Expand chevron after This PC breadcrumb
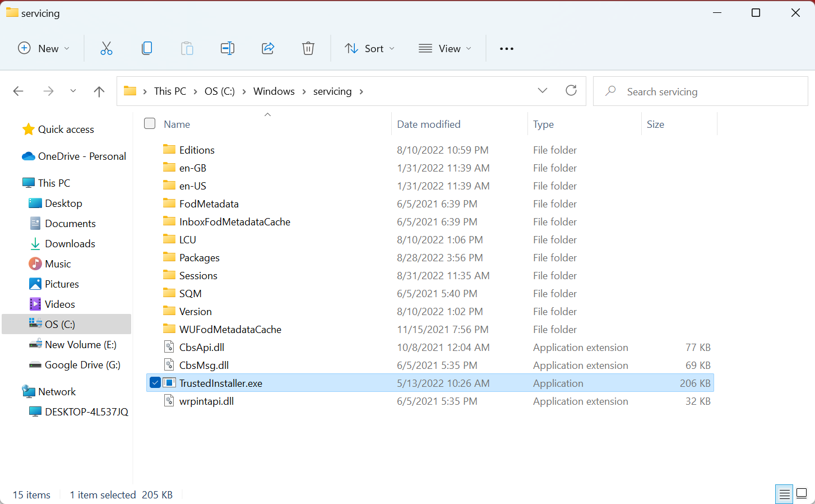815x504 pixels. click(x=195, y=91)
